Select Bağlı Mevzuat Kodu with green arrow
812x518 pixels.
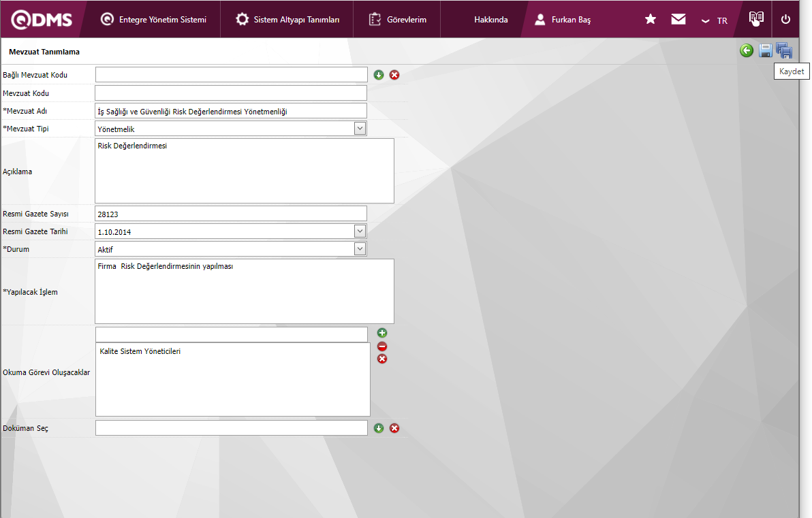click(x=379, y=75)
